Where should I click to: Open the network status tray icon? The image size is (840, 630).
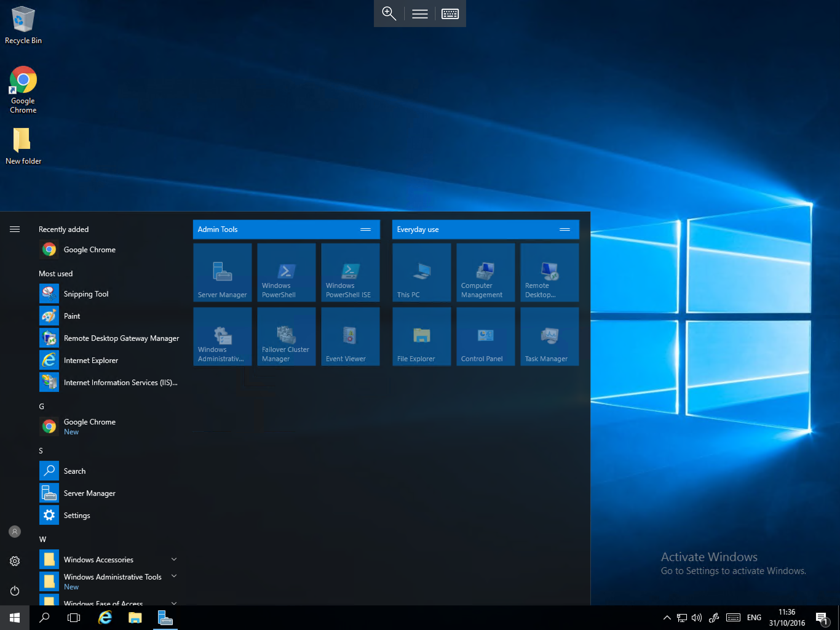coord(682,617)
